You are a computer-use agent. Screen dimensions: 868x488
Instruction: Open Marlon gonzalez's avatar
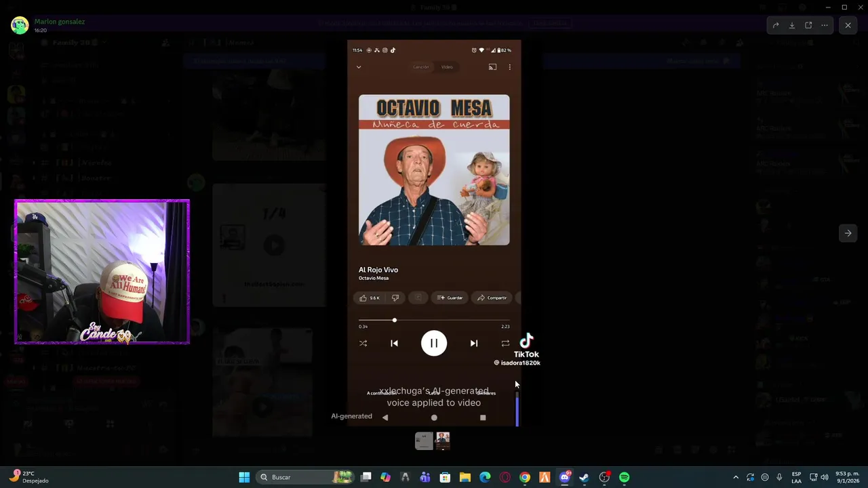pos(20,25)
